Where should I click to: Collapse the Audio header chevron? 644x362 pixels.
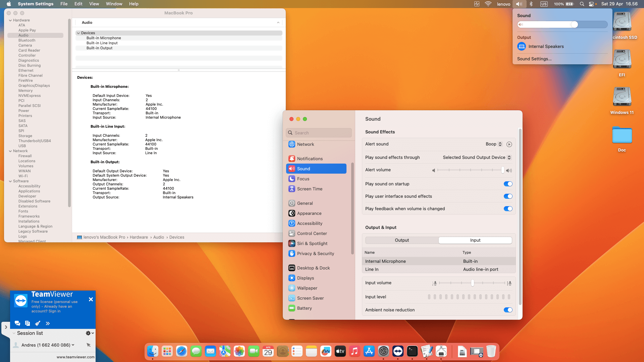point(278,23)
